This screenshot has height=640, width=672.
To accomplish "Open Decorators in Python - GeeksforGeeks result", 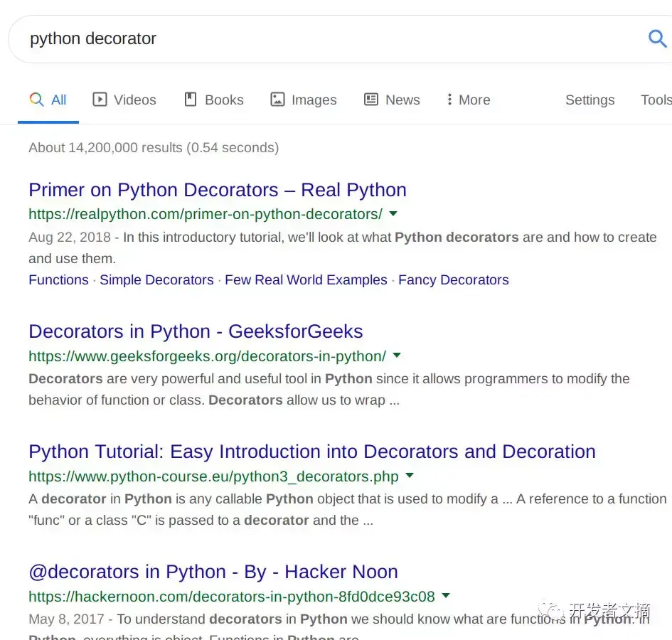I will click(196, 331).
